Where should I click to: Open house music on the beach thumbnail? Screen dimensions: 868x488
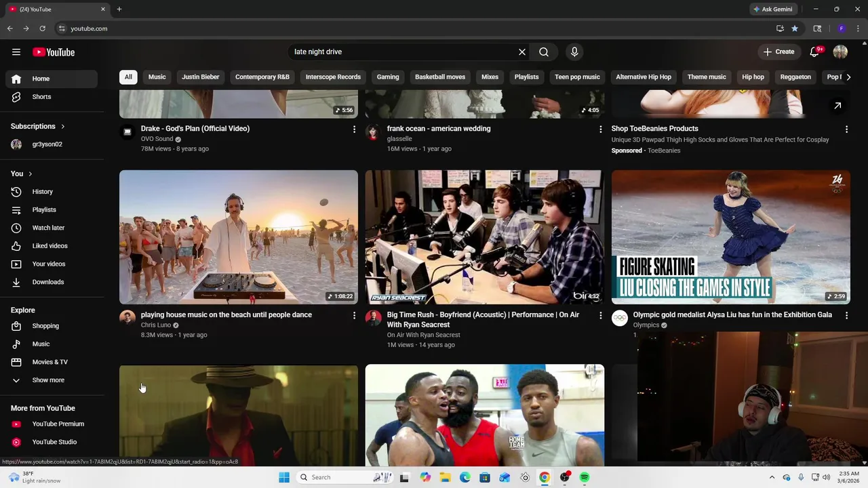point(239,237)
